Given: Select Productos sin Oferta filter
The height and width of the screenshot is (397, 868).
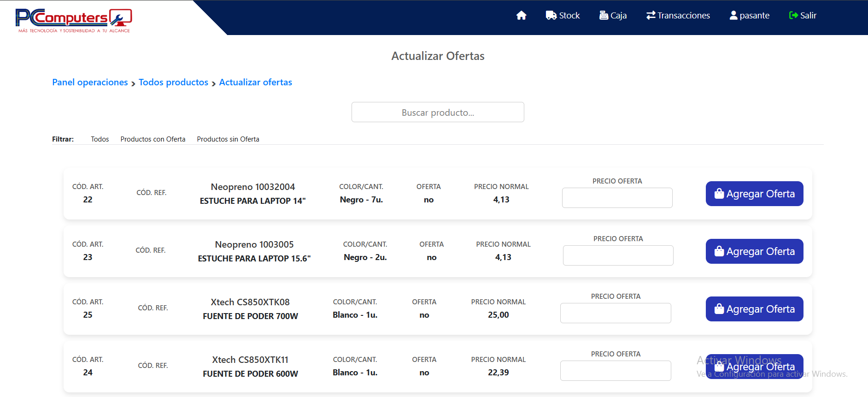Looking at the screenshot, I should tap(228, 139).
